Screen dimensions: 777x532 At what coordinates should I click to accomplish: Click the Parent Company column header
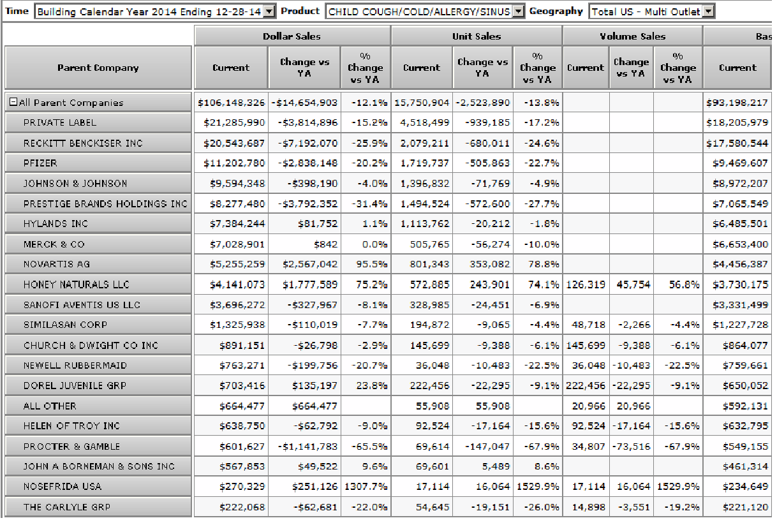[x=98, y=68]
